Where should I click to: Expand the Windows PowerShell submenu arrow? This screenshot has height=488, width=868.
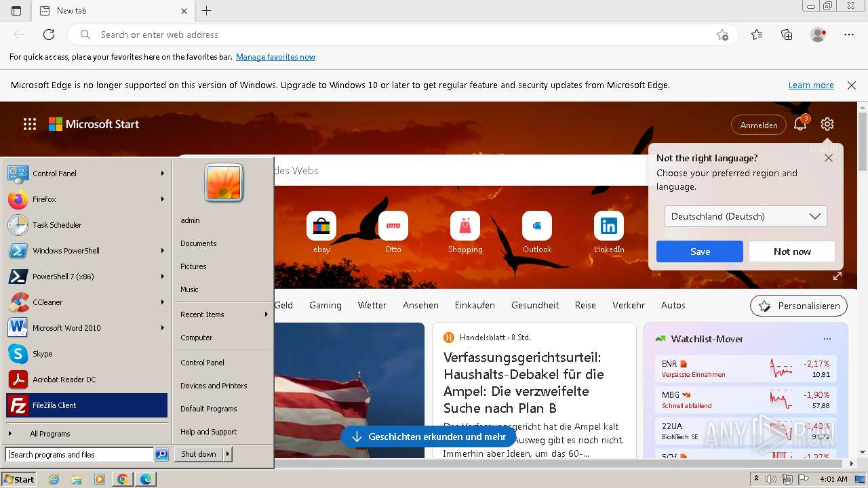click(x=162, y=251)
